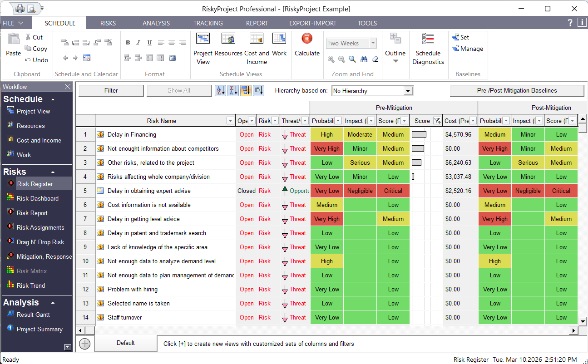
Task: Toggle underline formatting
Action: coord(149,42)
